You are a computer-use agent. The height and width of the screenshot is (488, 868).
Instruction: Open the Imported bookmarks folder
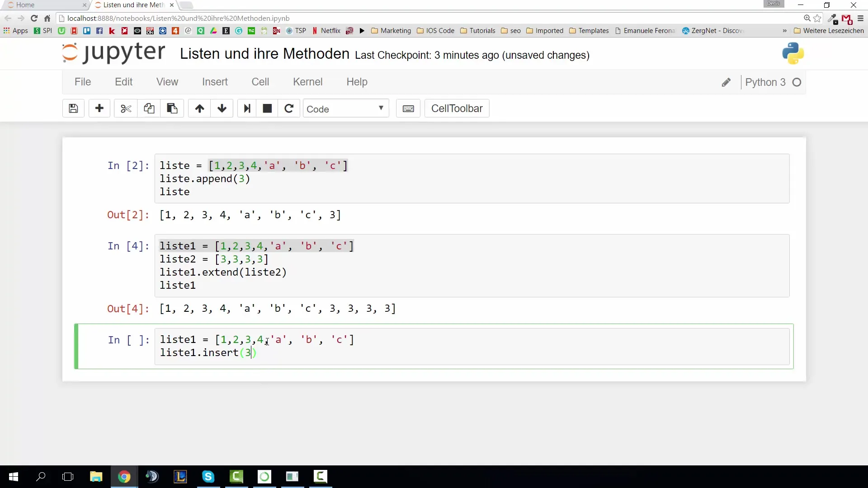pos(545,31)
